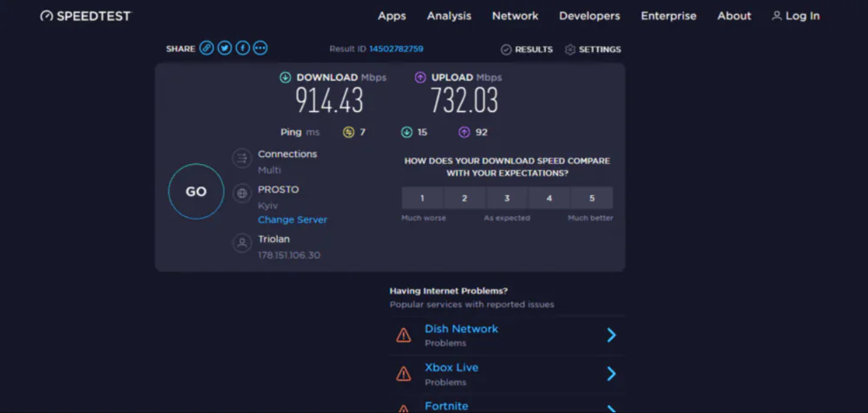Expand Xbox Live problems chevron
This screenshot has width=868, height=413.
click(x=611, y=374)
